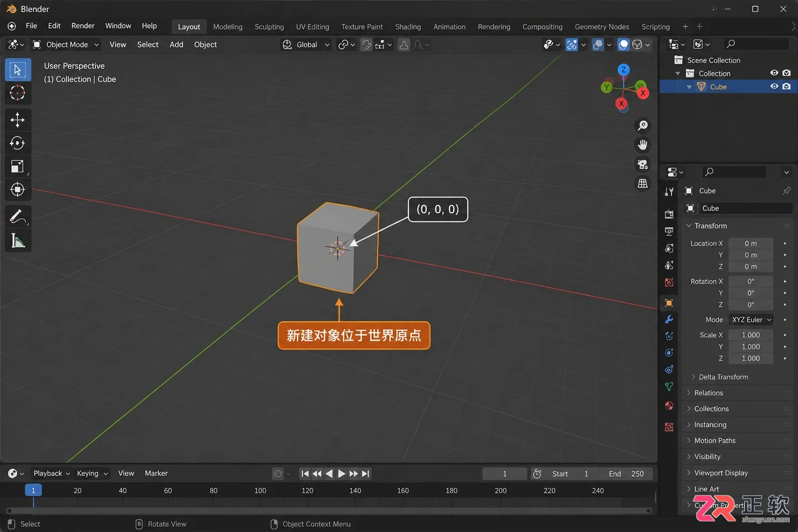Disable Cube in renders camera icon
Screen dimensions: 798x532
click(x=786, y=86)
